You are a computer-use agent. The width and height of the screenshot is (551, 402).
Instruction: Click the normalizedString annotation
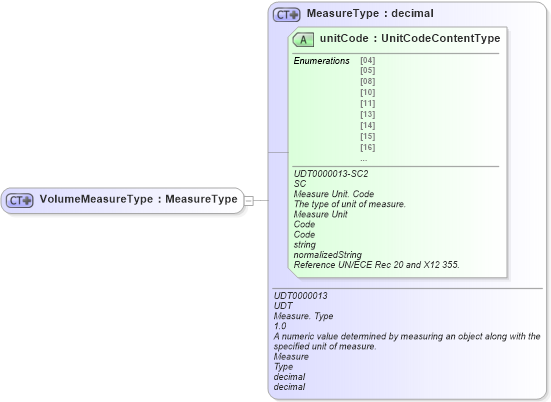[x=328, y=255]
